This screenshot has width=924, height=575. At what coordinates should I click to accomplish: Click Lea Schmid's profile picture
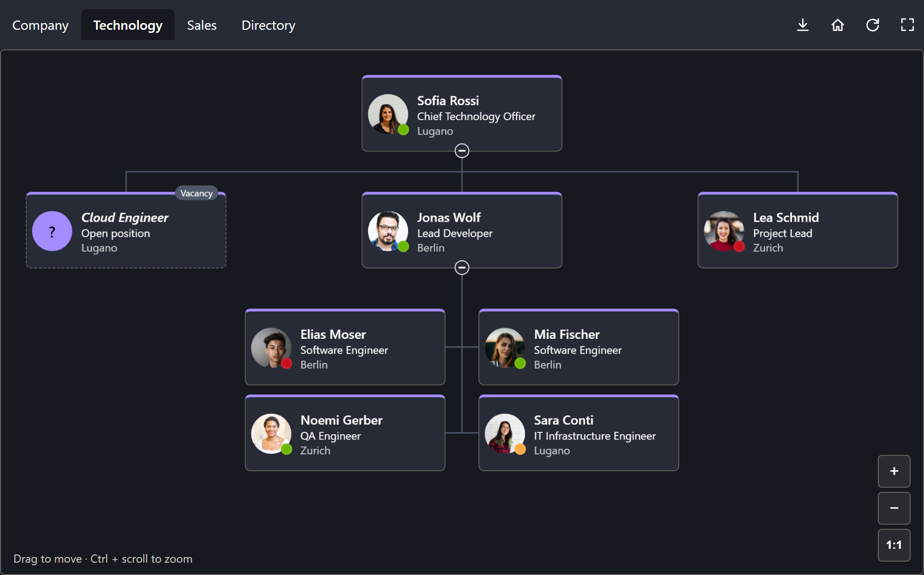[x=724, y=231]
